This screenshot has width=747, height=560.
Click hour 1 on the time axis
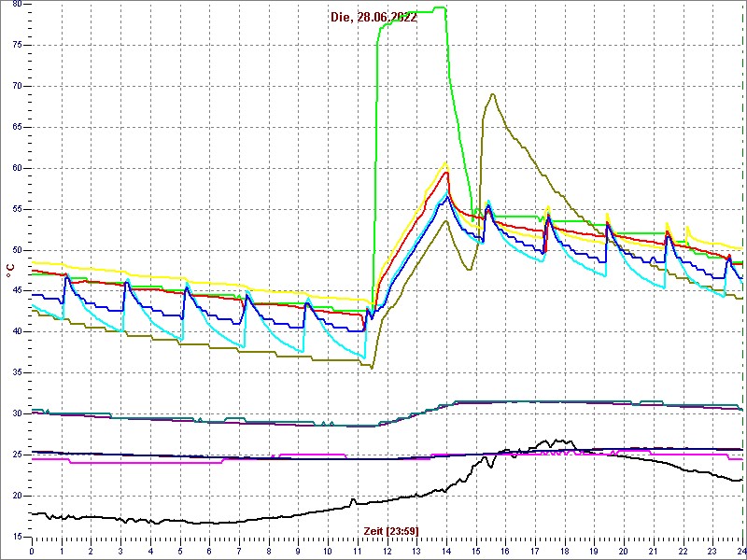62,551
